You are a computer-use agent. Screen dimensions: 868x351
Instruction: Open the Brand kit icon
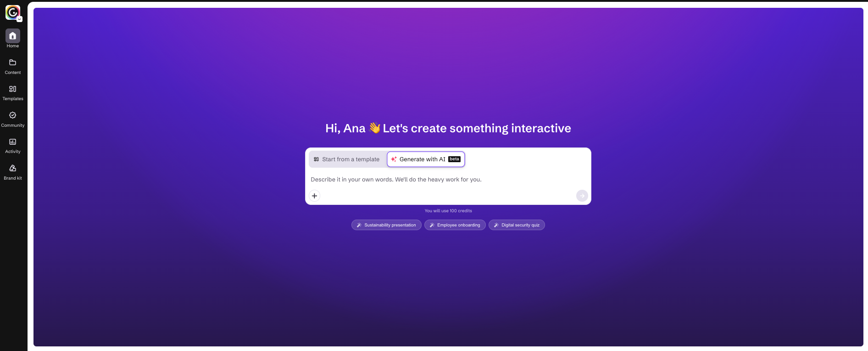point(13,168)
